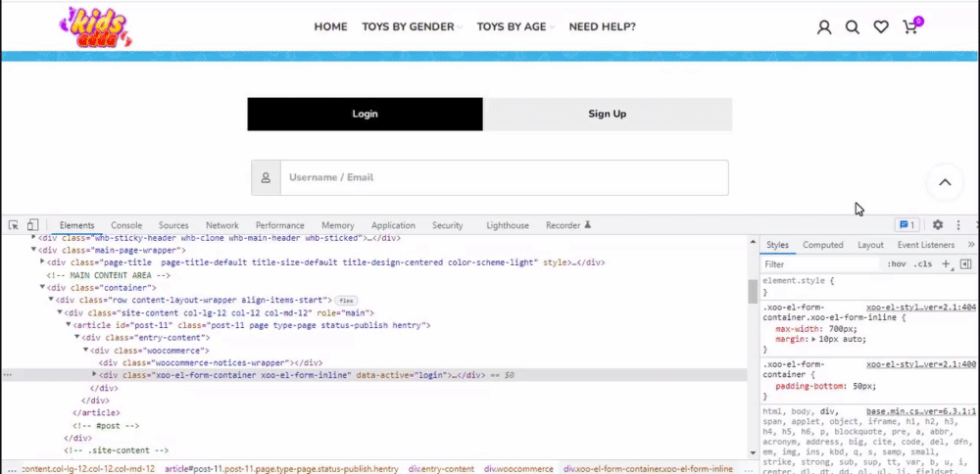Collapse the site-content div node
The image size is (980, 474).
(60, 312)
